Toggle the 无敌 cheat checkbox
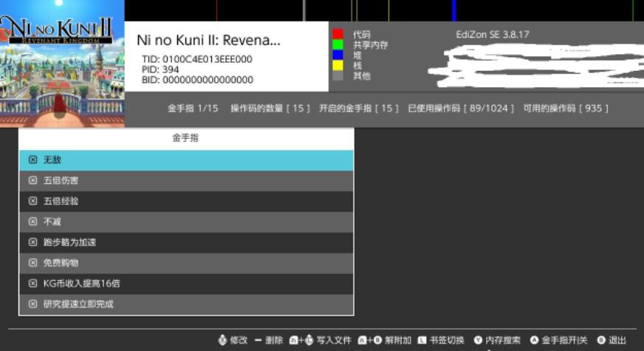The width and height of the screenshot is (644, 351). click(x=32, y=160)
